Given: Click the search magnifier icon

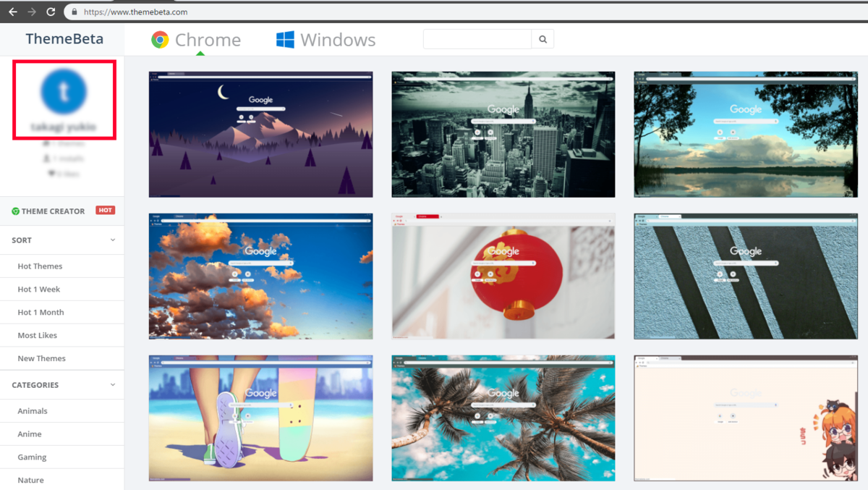Looking at the screenshot, I should pos(542,38).
